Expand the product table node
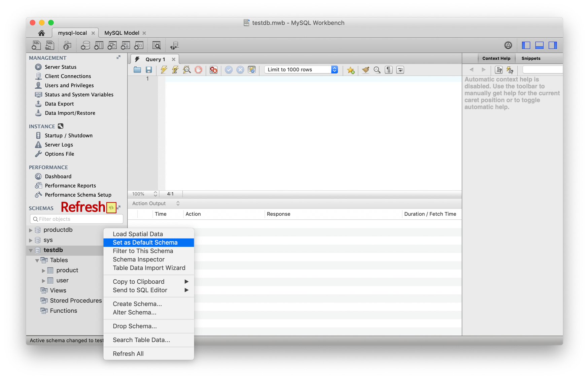 [x=43, y=271]
